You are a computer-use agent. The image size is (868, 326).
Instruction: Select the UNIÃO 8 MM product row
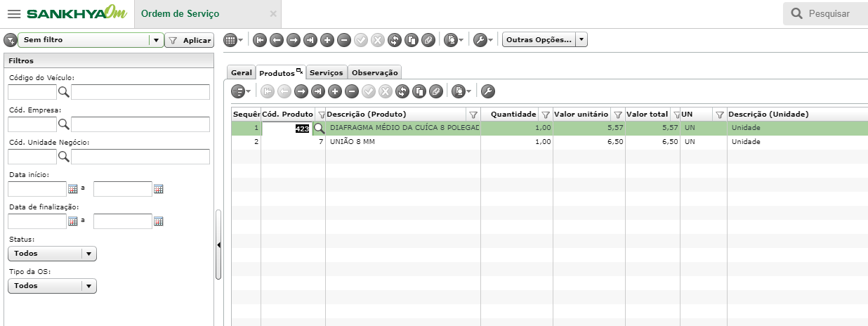pos(549,142)
